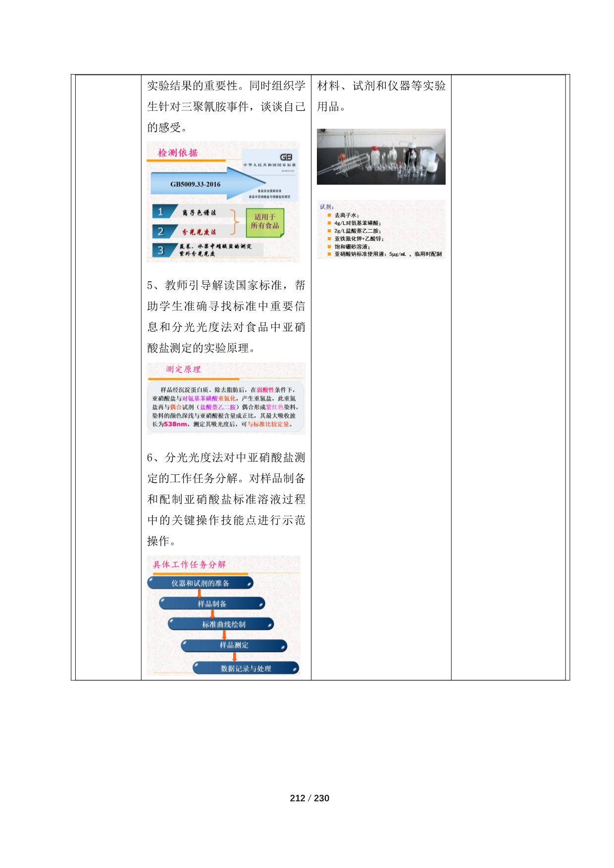Click the number 2 badge beside 分光光度法
The width and height of the screenshot is (614, 868).
tap(160, 232)
